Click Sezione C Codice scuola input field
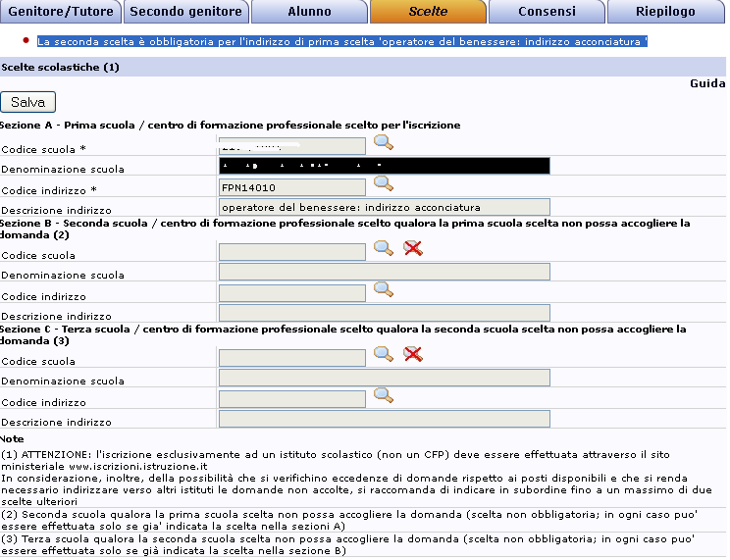 [291, 358]
